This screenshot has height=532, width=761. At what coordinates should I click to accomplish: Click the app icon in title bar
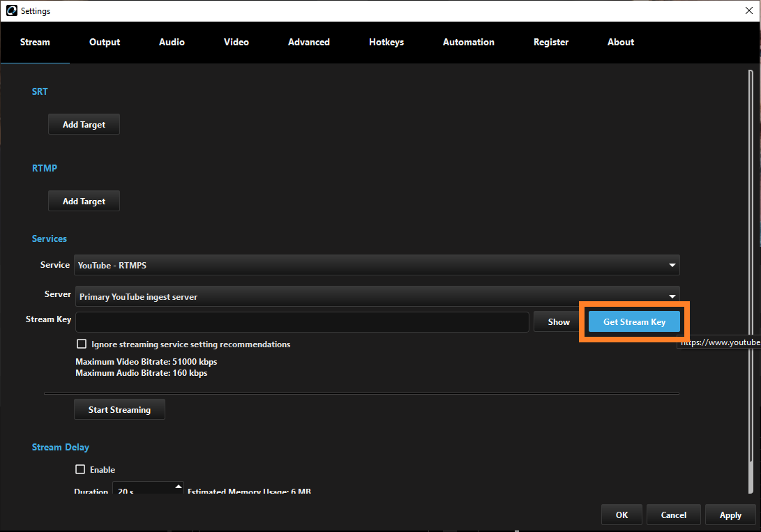pyautogui.click(x=10, y=10)
